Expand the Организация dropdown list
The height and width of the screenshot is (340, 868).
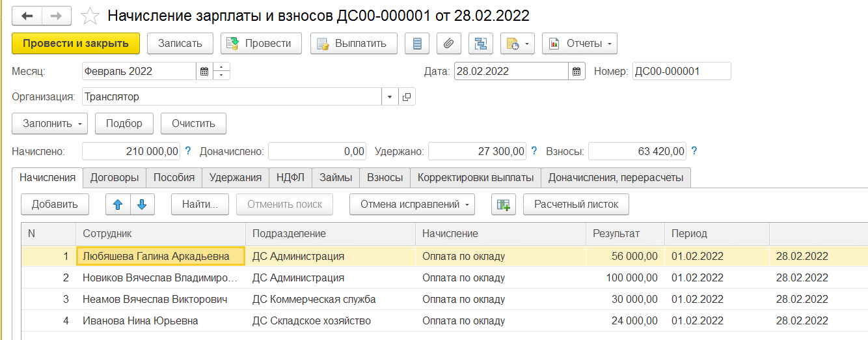(x=389, y=97)
